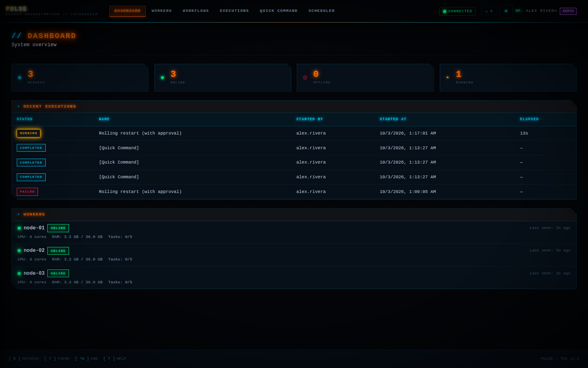This screenshot has width=588, height=368.
Task: Open the Executions tab
Action: pos(234,11)
